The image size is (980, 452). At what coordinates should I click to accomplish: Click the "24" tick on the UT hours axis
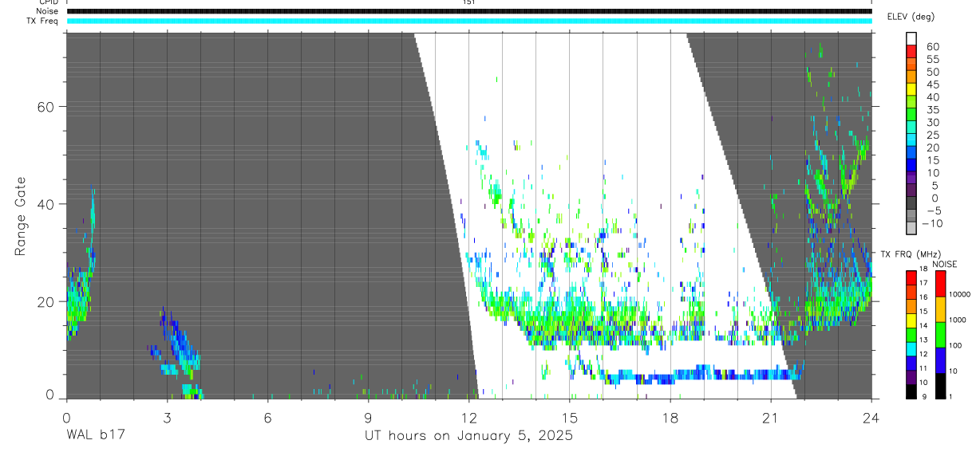coord(871,416)
